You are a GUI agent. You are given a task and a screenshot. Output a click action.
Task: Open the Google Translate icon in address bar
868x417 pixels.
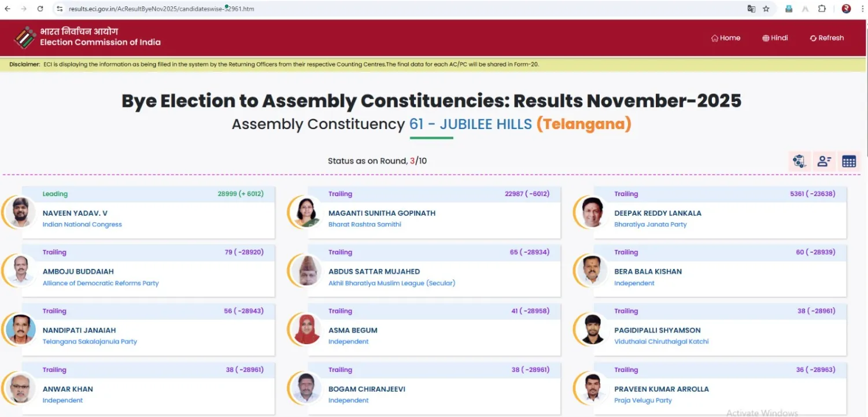pyautogui.click(x=751, y=9)
